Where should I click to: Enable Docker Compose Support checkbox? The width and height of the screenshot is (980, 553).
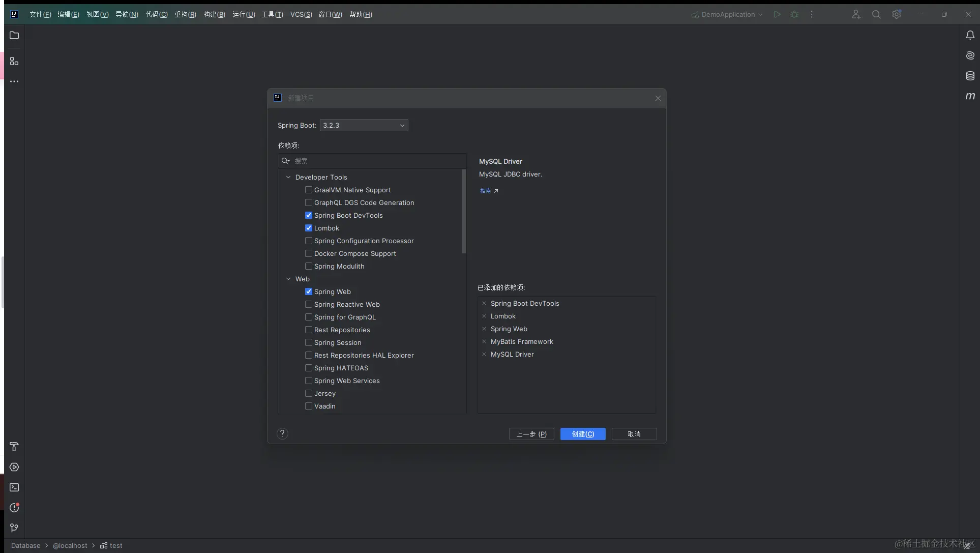(x=309, y=253)
